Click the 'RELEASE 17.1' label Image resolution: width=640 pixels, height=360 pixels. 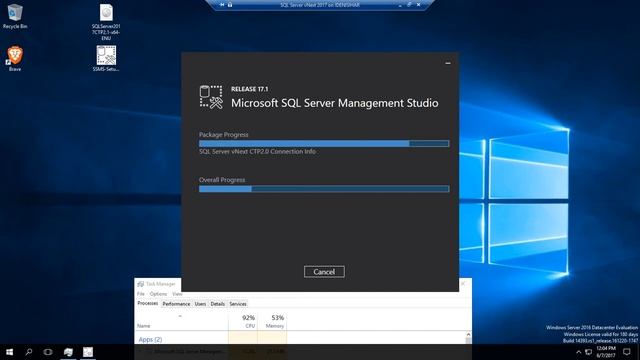(x=250, y=89)
